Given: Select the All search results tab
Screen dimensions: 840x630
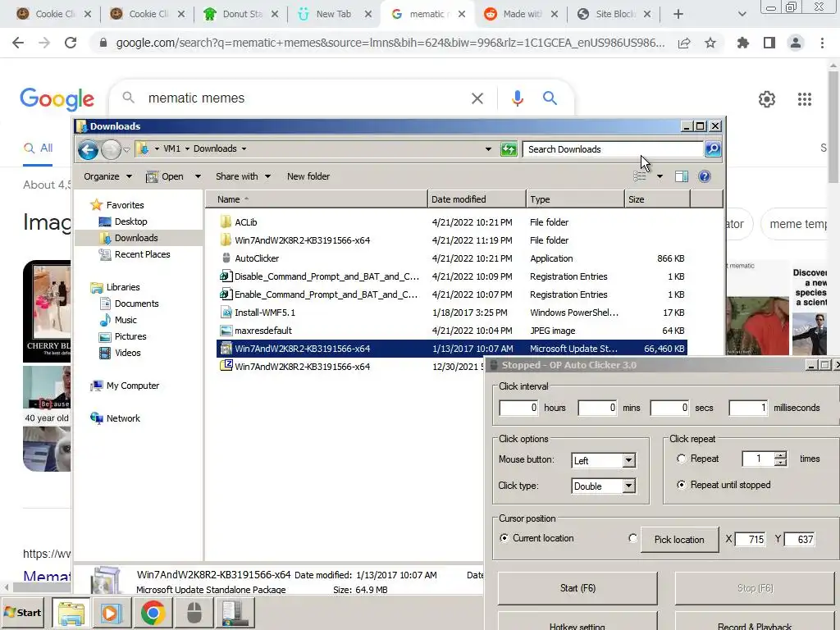Looking at the screenshot, I should tap(38, 148).
